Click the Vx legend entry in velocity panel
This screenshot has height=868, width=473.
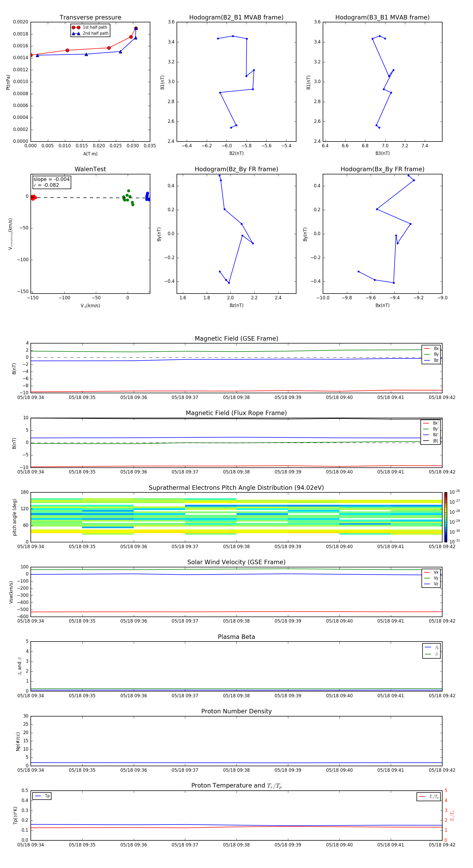click(x=431, y=572)
